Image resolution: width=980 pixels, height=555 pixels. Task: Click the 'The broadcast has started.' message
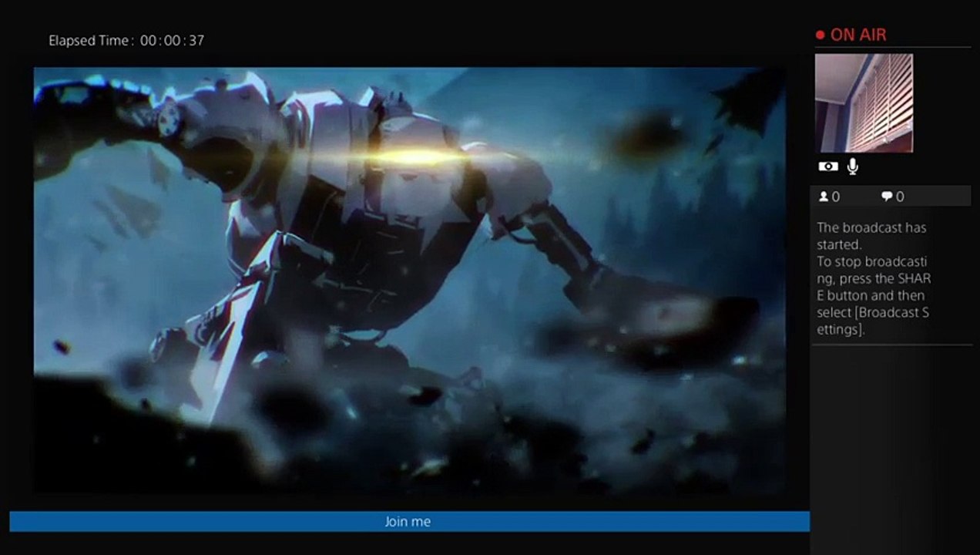(x=871, y=236)
